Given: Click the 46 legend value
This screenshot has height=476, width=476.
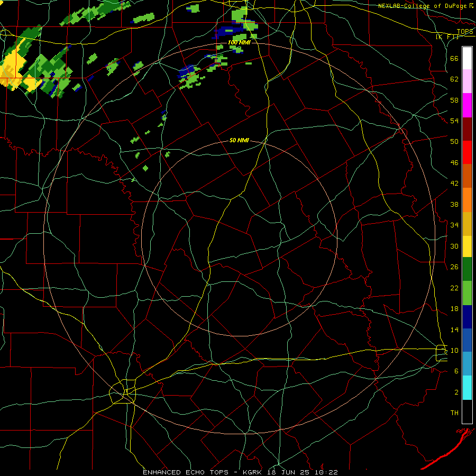Looking at the screenshot, I should (454, 162).
